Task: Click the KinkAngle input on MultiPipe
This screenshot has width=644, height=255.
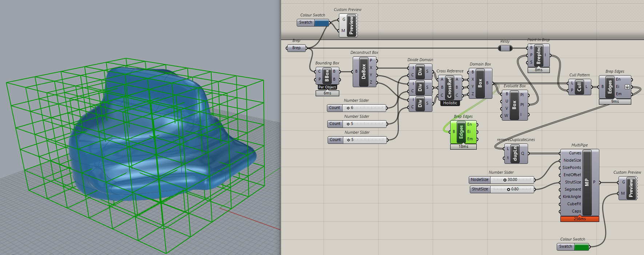Action: 572,197
